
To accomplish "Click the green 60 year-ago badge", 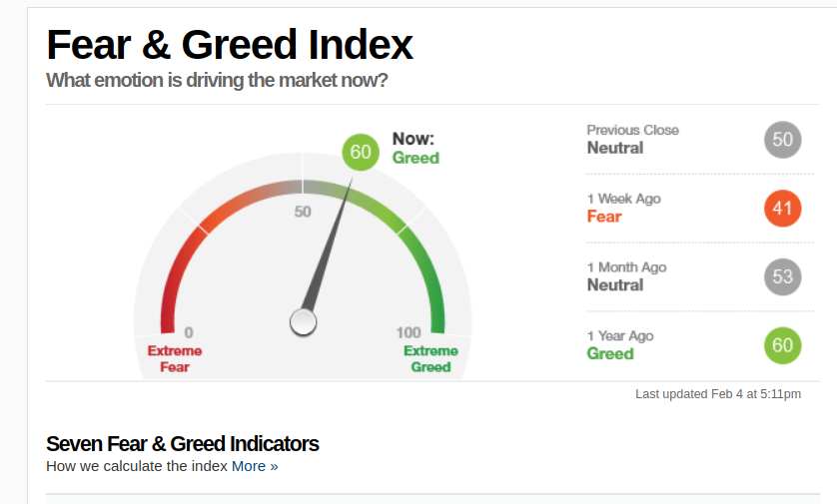I will pyautogui.click(x=782, y=345).
